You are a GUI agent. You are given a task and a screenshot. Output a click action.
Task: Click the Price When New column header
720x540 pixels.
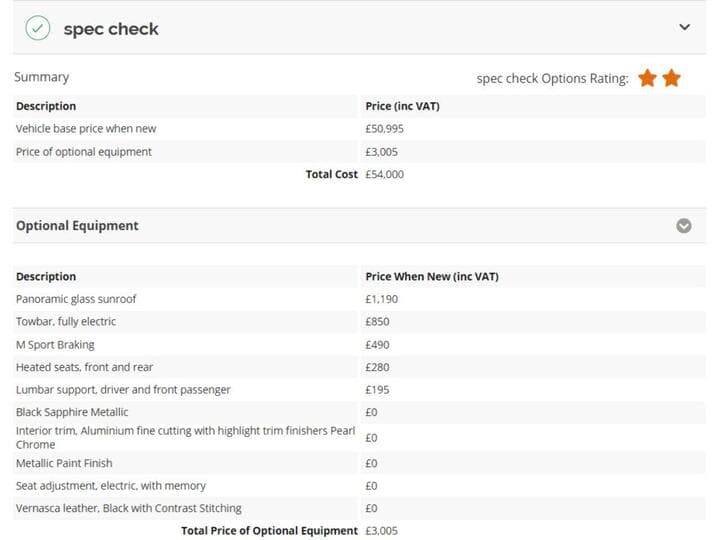click(x=432, y=276)
